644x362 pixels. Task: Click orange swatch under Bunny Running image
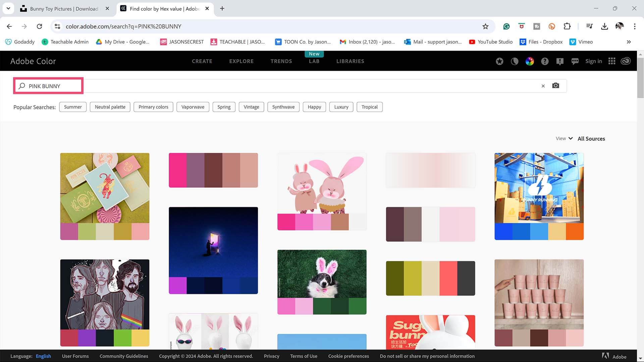[575, 231]
